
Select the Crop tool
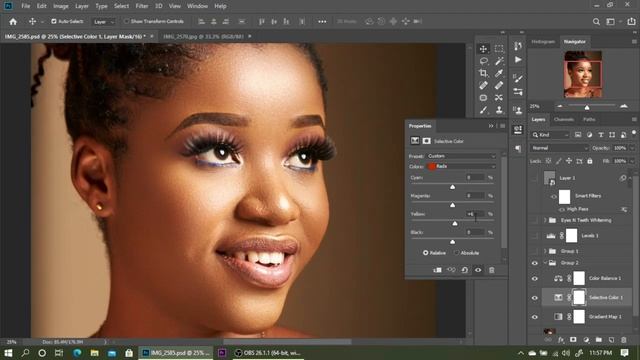(x=483, y=73)
